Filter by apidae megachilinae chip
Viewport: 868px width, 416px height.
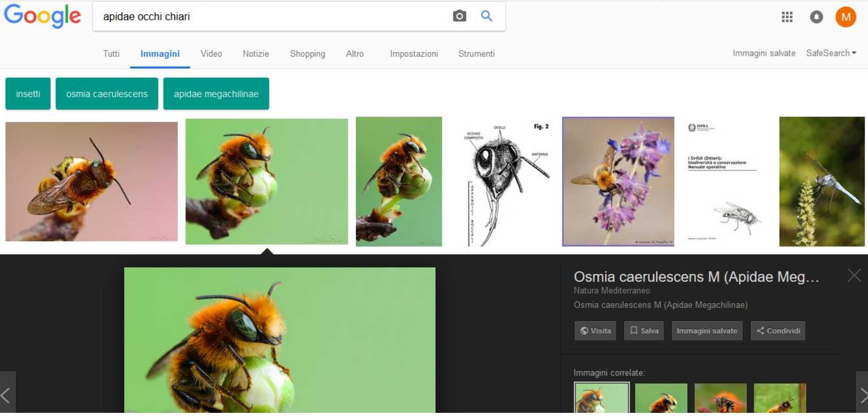coord(216,93)
